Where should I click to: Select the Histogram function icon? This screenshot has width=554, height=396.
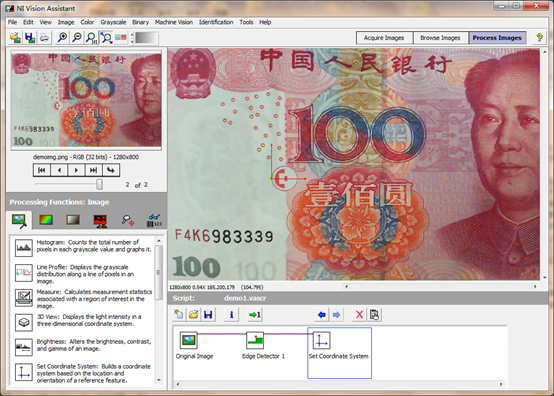24,247
